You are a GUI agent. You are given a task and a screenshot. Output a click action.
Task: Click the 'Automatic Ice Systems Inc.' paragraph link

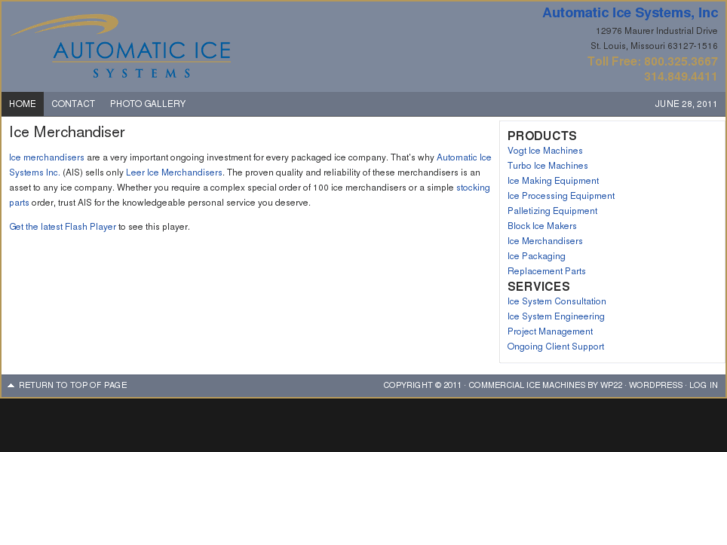point(464,158)
